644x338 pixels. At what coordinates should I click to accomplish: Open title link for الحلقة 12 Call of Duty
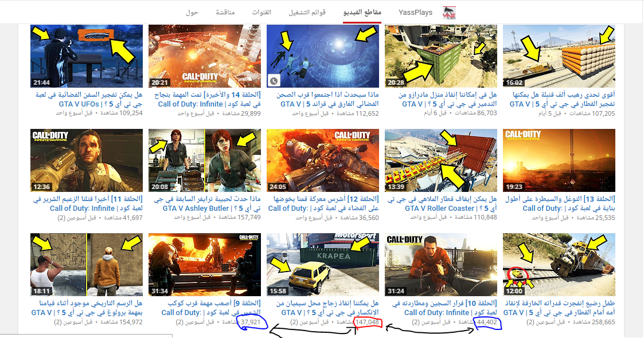pos(323,203)
